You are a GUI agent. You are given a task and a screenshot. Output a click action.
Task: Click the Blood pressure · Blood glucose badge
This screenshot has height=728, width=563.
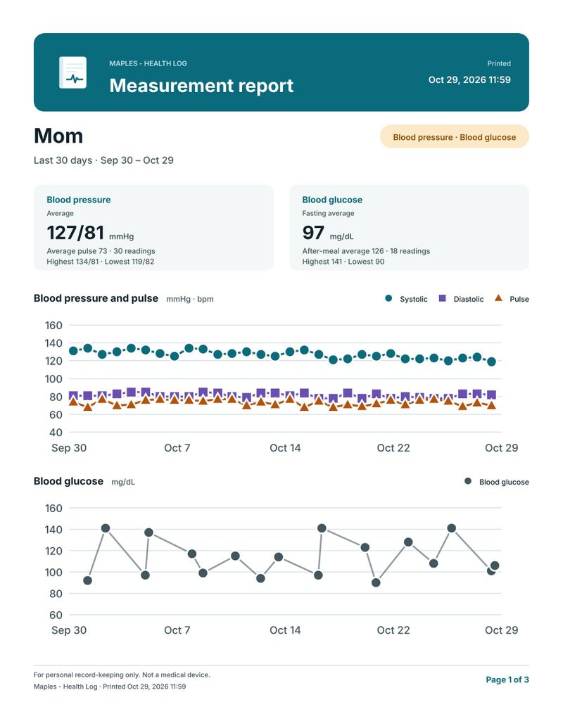click(455, 137)
